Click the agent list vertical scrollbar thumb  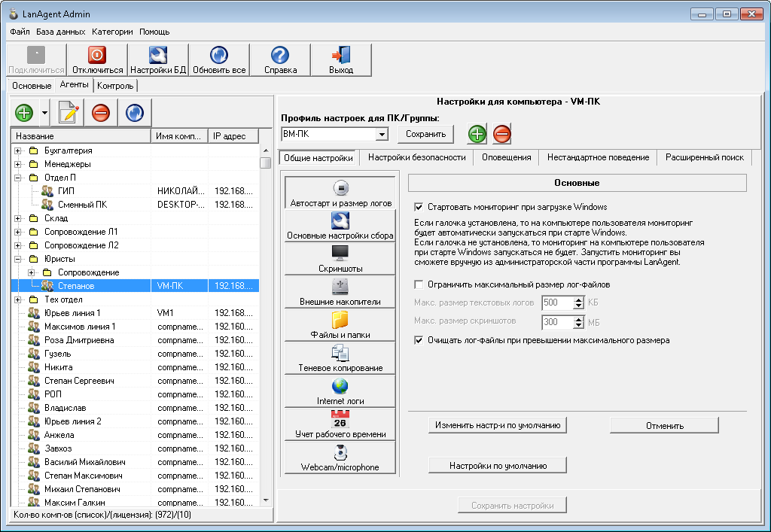point(265,163)
